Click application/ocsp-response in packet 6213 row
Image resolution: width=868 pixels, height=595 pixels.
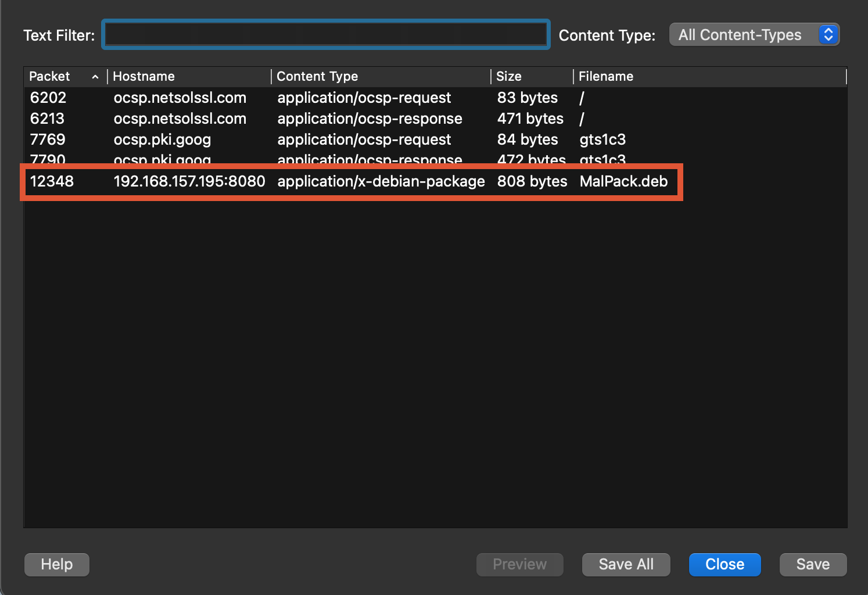pos(370,119)
